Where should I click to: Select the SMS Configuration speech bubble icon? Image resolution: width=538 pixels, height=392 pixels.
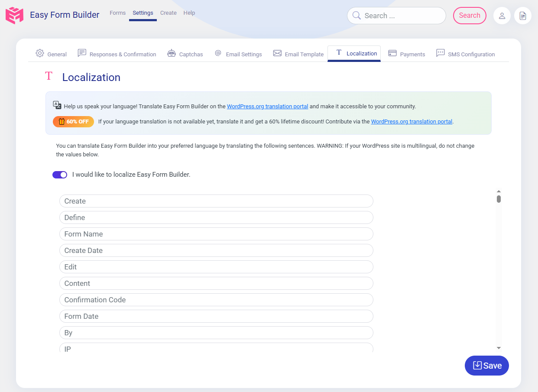coord(441,53)
